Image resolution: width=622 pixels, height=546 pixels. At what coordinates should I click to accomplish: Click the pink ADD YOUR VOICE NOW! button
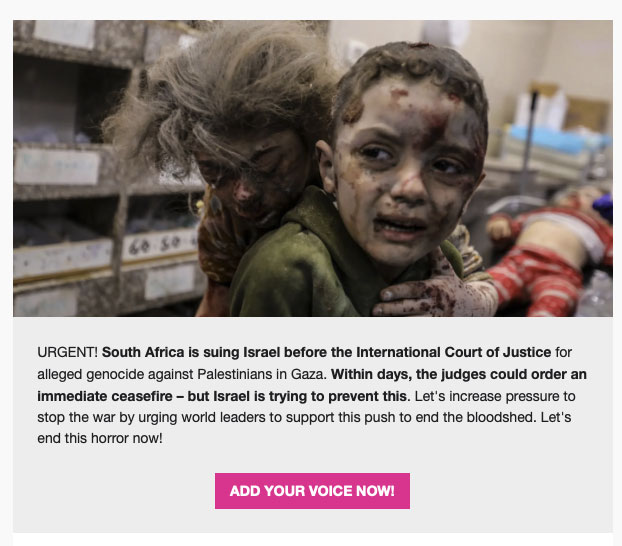pos(312,491)
